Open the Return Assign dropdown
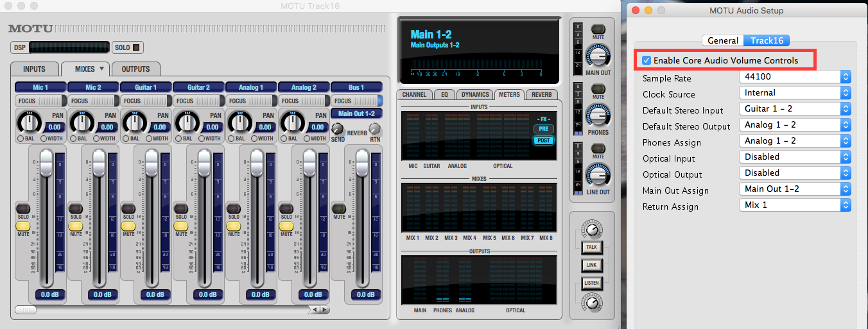This screenshot has height=329, width=868. (x=795, y=205)
